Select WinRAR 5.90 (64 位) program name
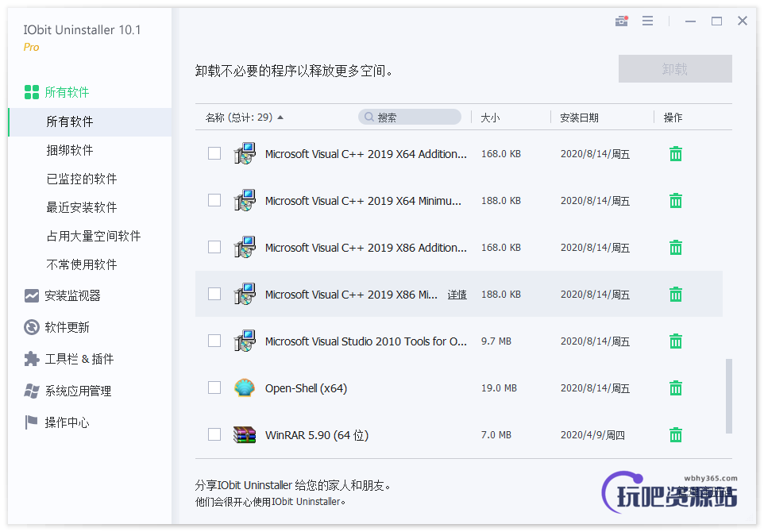764x532 pixels. pyautogui.click(x=317, y=435)
